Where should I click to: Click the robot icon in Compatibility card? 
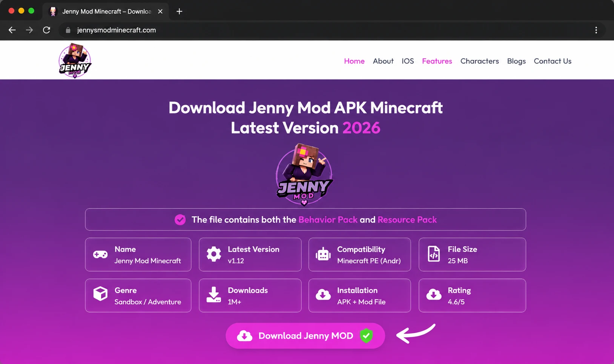[323, 254]
